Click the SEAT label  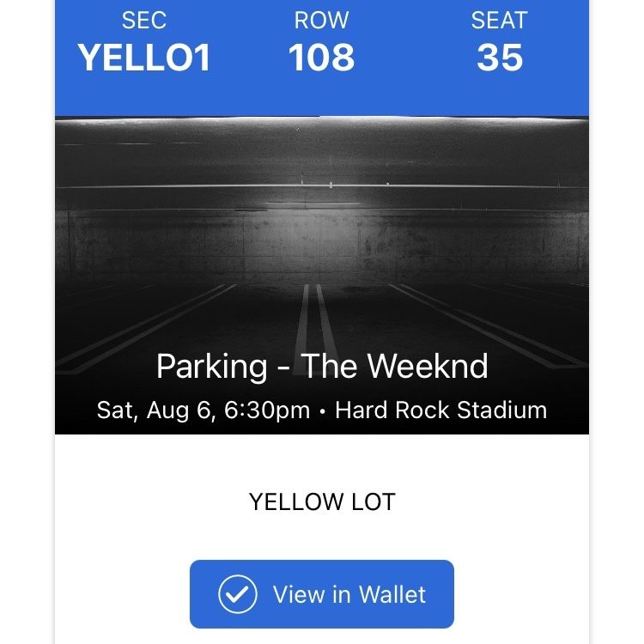click(499, 20)
